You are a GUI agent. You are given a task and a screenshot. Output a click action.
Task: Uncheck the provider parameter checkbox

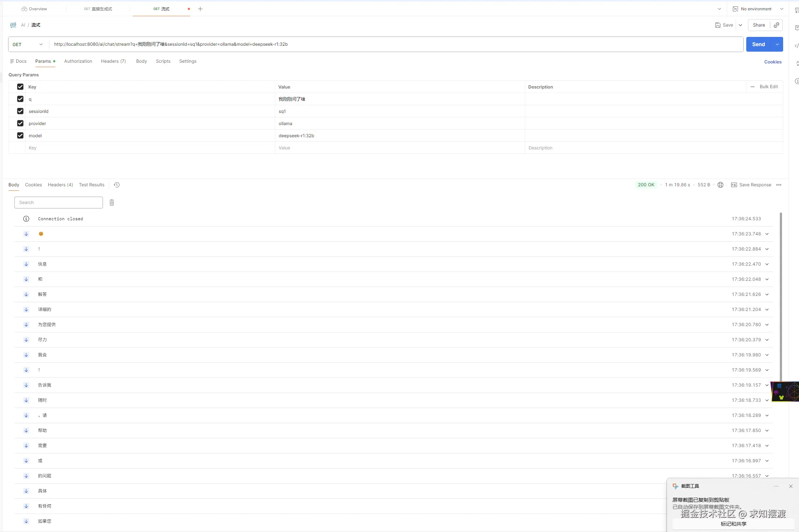[x=20, y=123]
